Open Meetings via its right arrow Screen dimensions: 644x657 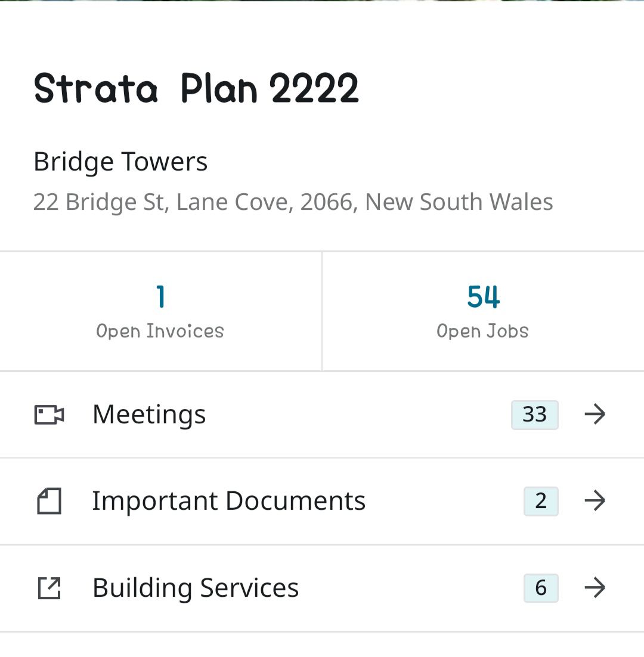[595, 414]
